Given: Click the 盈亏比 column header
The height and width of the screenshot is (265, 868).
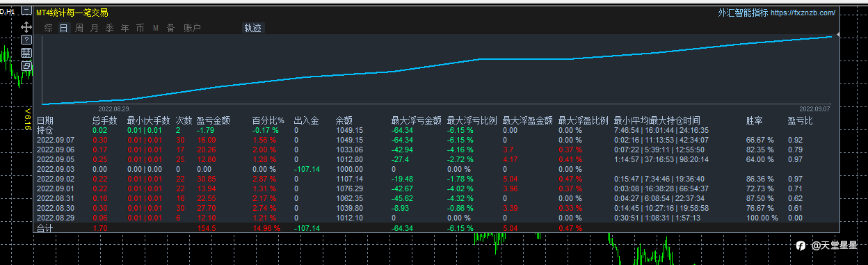Looking at the screenshot, I should (801, 120).
